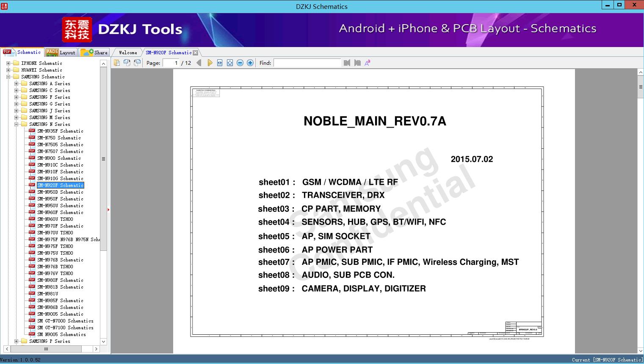644x364 pixels.
Task: Open SM-N976V TSHOO entry
Action: click(x=55, y=273)
